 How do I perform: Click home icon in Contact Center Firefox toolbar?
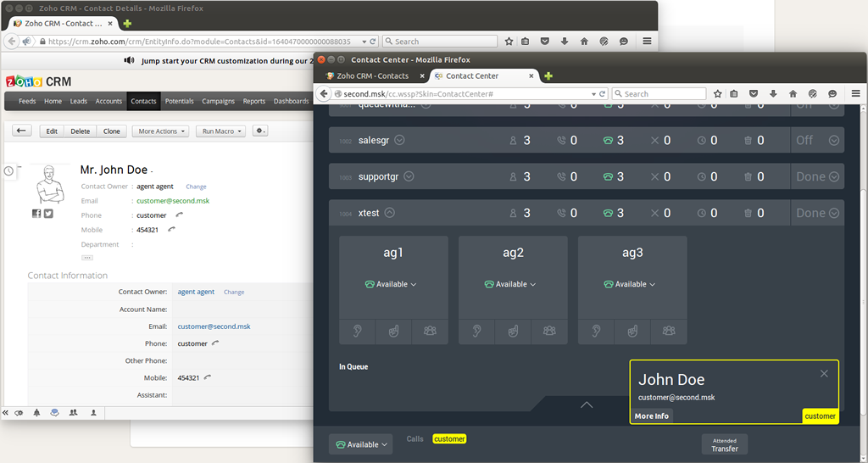pos(793,93)
